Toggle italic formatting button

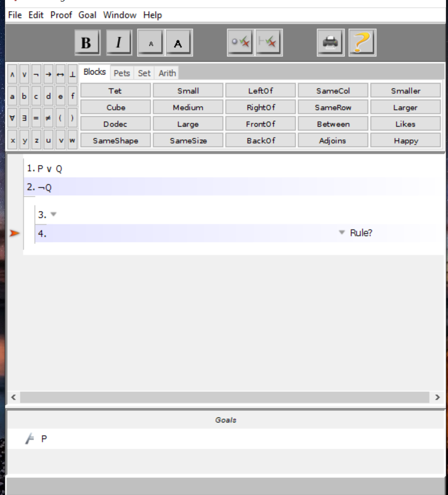(119, 43)
